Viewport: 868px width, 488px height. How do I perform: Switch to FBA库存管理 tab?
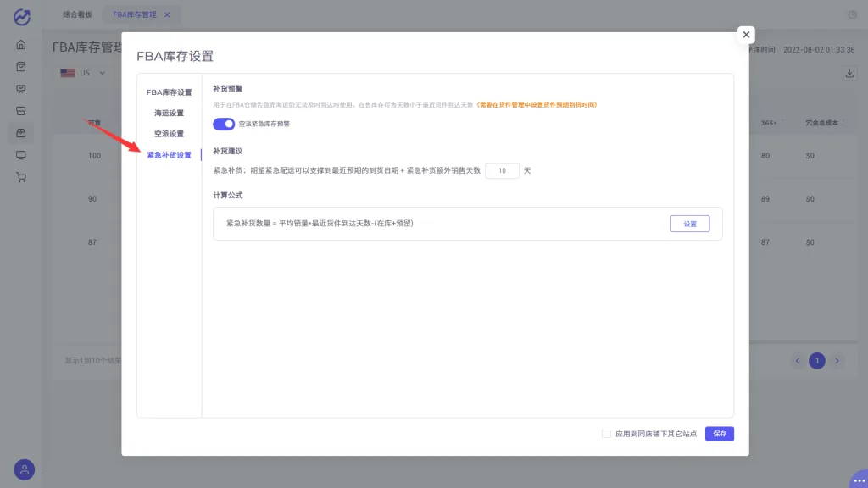pyautogui.click(x=135, y=15)
